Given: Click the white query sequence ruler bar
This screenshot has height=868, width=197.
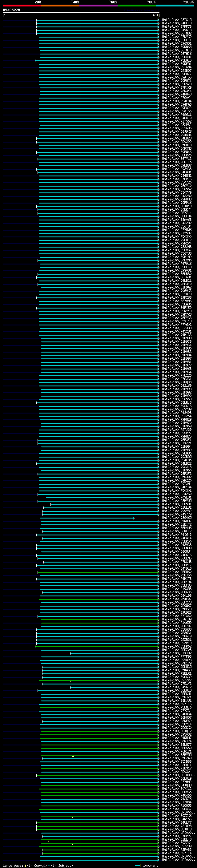Looking at the screenshot, I should (x=81, y=13).
